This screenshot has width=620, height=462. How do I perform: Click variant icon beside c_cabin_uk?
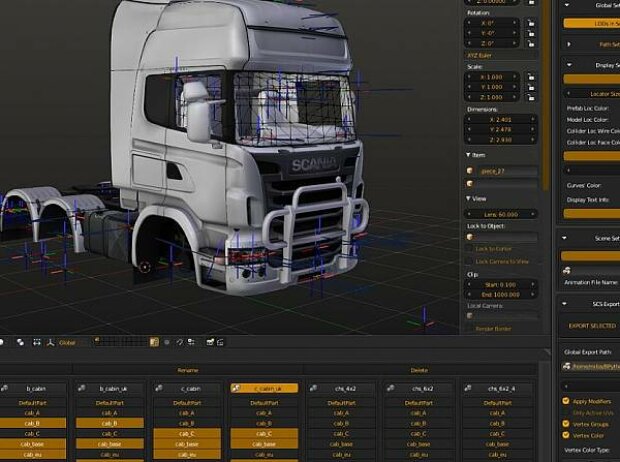coord(236,388)
